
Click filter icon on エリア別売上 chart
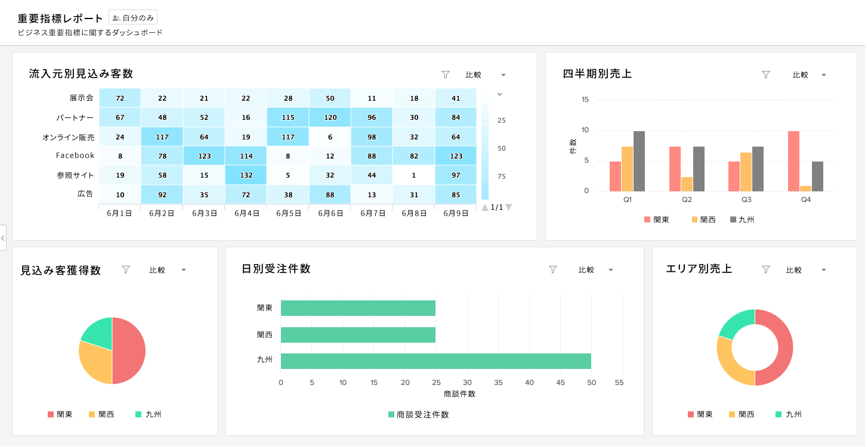click(766, 269)
